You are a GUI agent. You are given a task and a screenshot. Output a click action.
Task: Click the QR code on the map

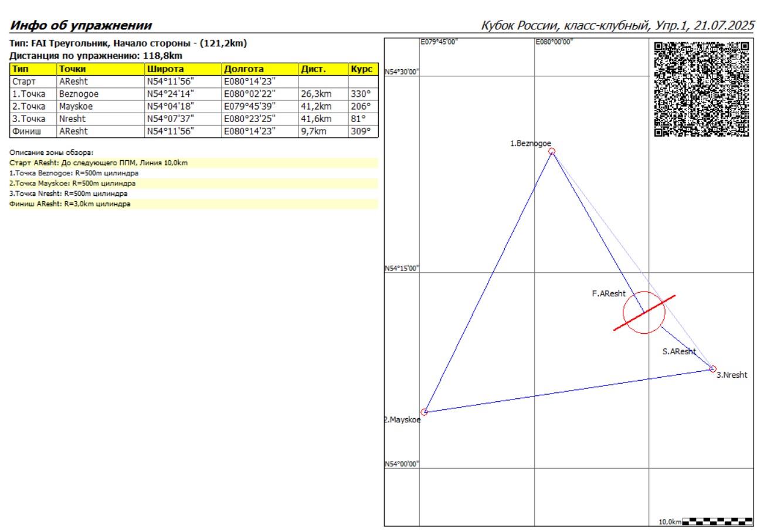701,89
